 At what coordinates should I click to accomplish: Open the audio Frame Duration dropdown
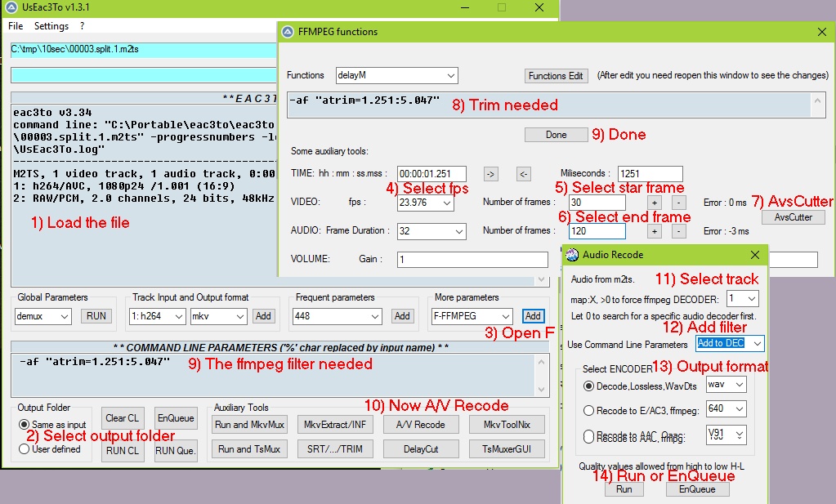pos(431,230)
